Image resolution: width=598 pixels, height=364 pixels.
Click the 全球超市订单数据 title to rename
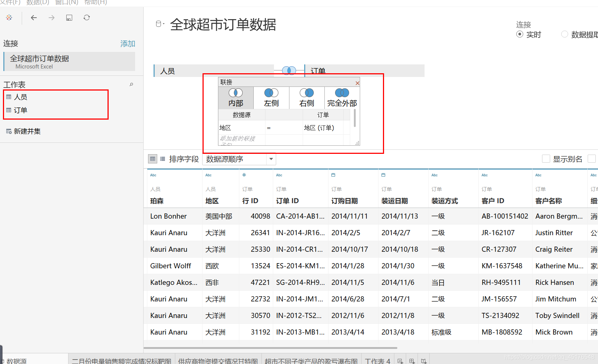point(223,25)
